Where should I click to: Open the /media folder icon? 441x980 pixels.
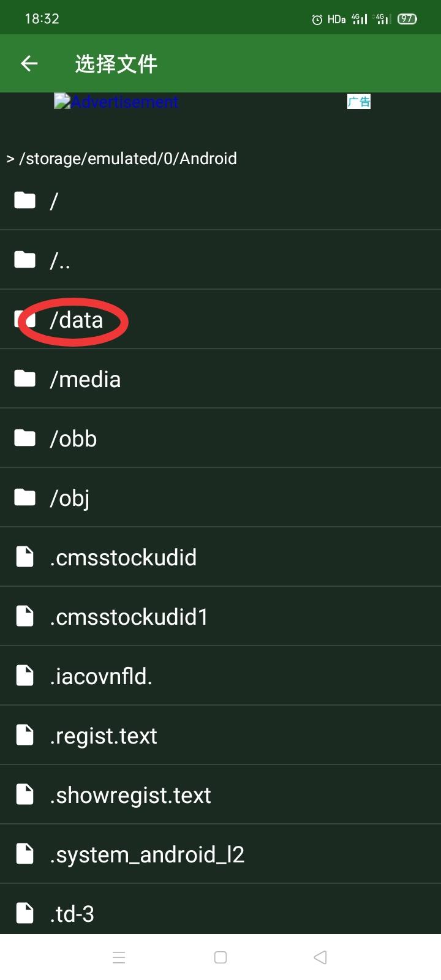click(x=24, y=379)
